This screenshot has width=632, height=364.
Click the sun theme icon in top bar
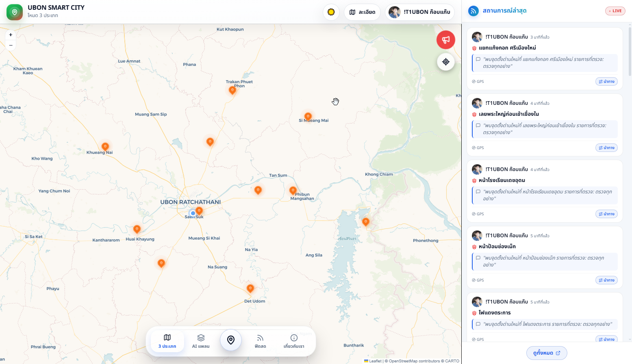331,12
